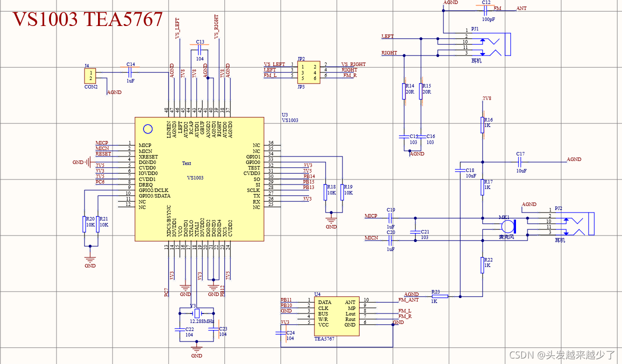Select the 'PC6' net label
622x364 pixels.
100,182
